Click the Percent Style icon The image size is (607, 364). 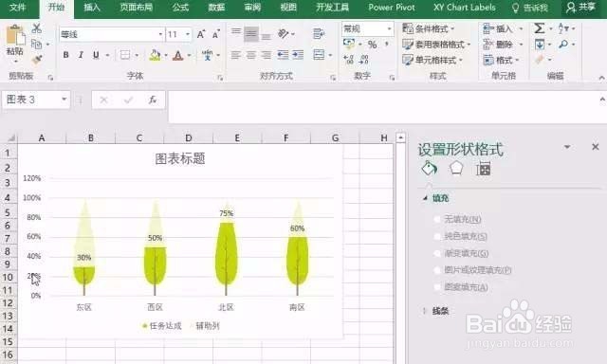pyautogui.click(x=373, y=45)
